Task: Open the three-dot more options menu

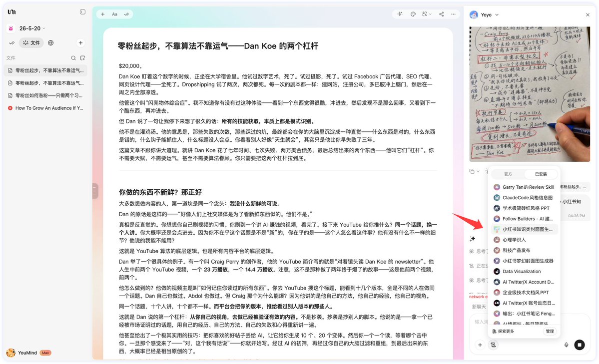Action: (453, 14)
